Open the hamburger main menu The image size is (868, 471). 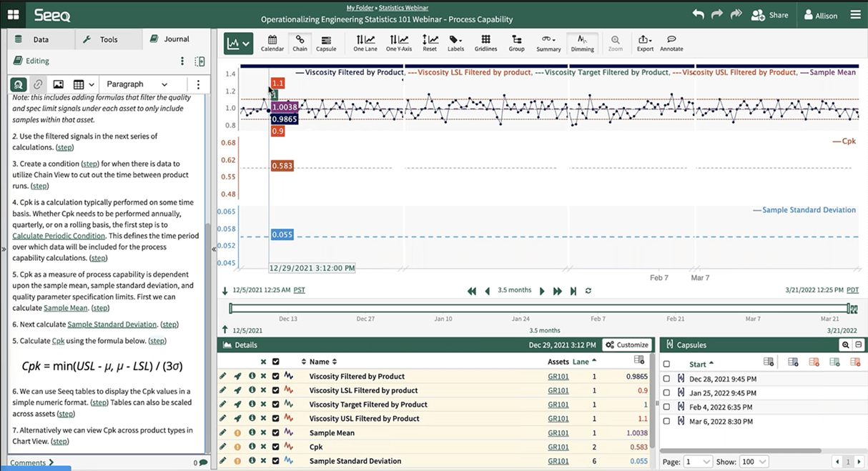pyautogui.click(x=855, y=14)
